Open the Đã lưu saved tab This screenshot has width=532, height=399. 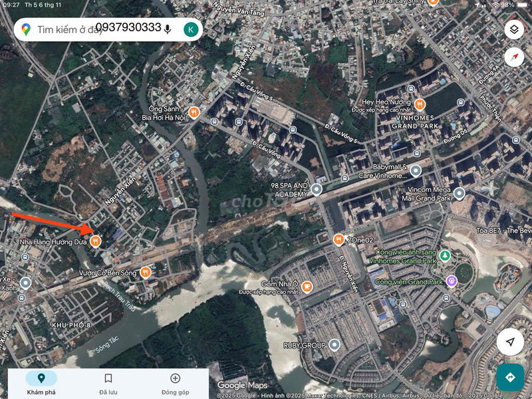[x=108, y=383]
